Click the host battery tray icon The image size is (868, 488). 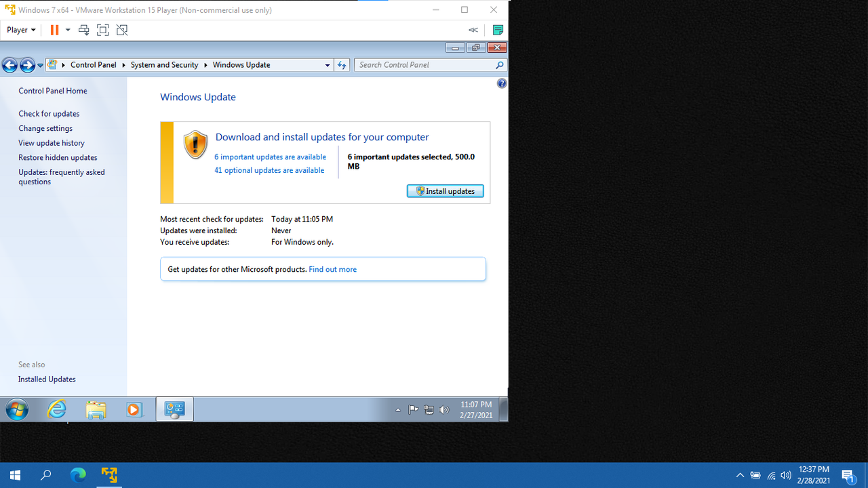pos(755,476)
